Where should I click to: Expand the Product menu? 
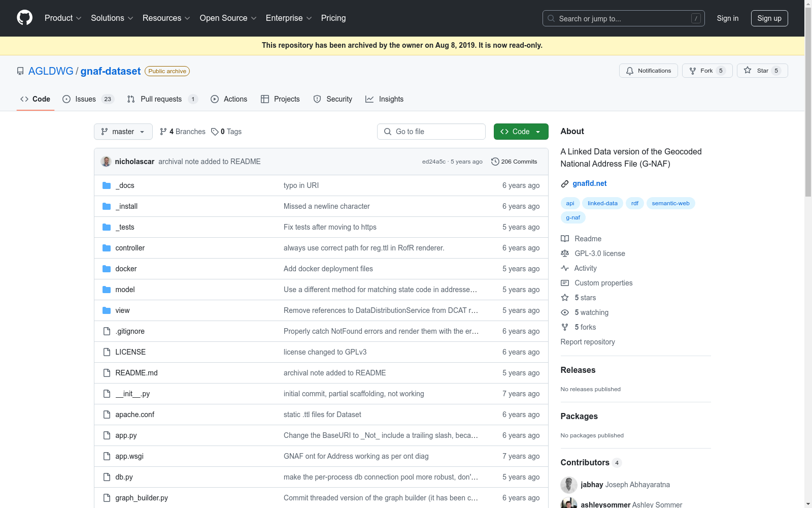tap(63, 18)
